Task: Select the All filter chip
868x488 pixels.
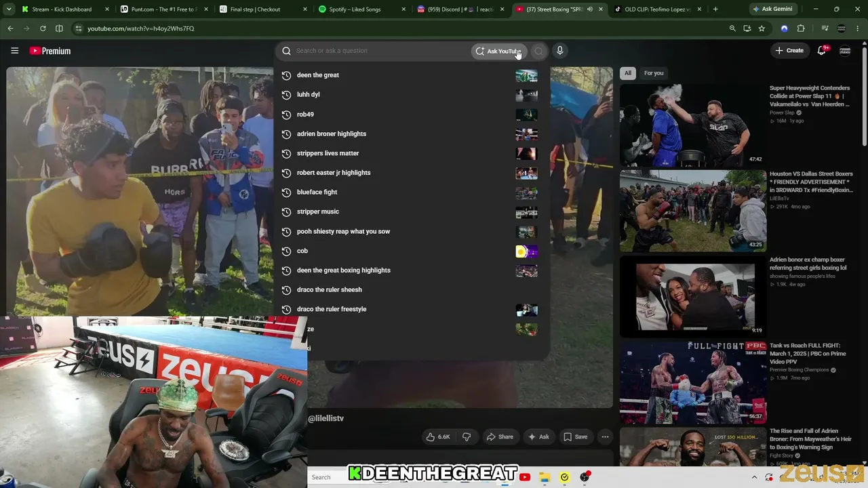Action: coord(628,73)
